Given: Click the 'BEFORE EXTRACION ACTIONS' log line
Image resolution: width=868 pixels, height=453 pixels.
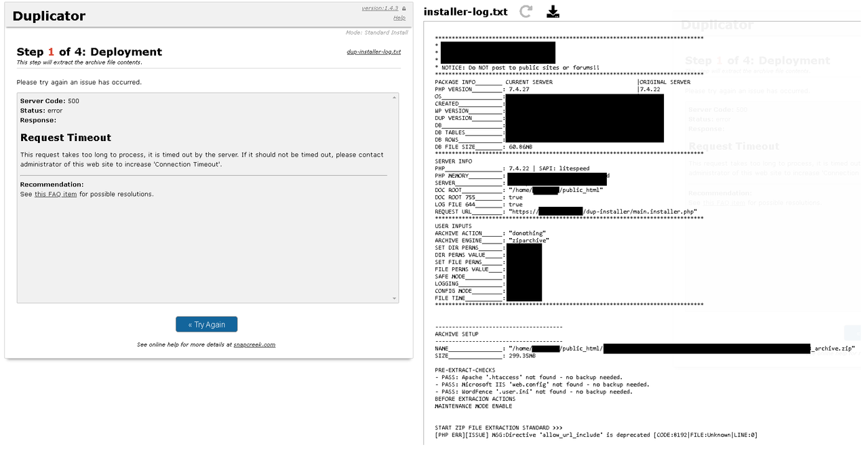Looking at the screenshot, I should (475, 399).
